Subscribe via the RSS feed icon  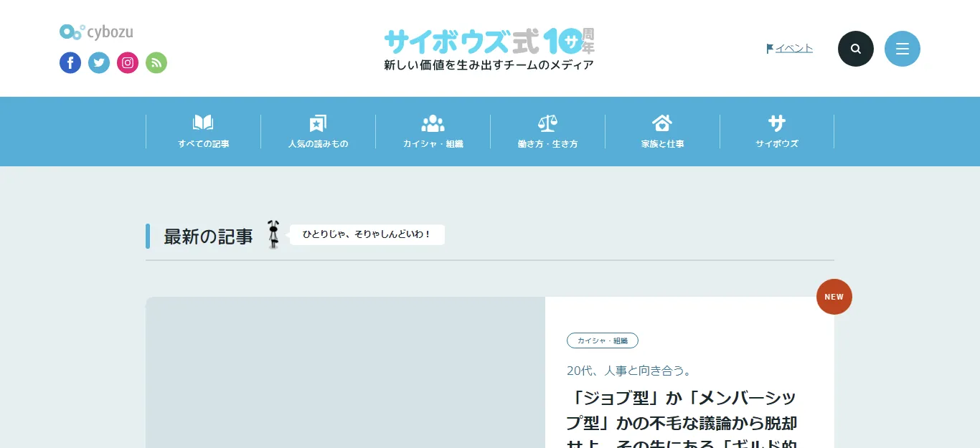click(x=156, y=63)
